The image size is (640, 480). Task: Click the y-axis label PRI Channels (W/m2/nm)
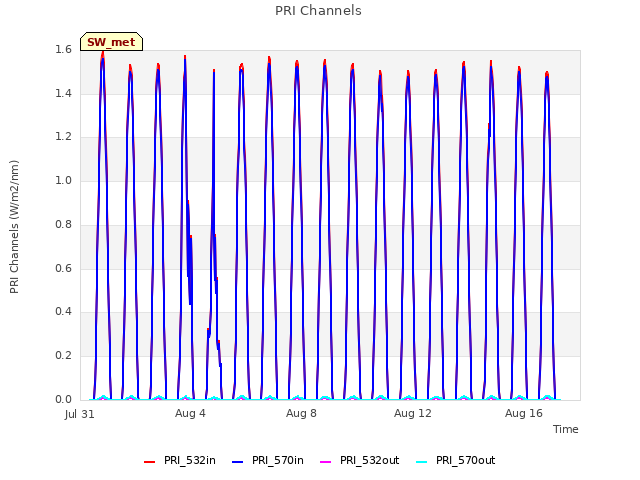point(14,227)
